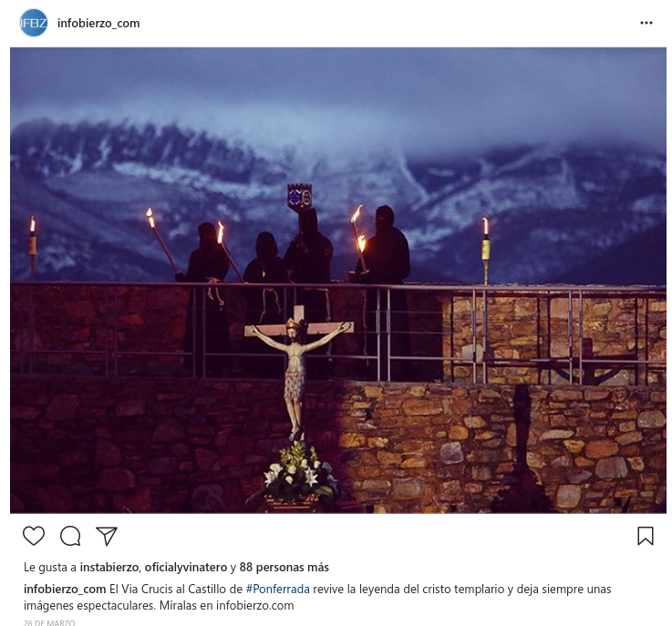
Task: Open comments with the speech bubble icon
Action: tap(70, 536)
